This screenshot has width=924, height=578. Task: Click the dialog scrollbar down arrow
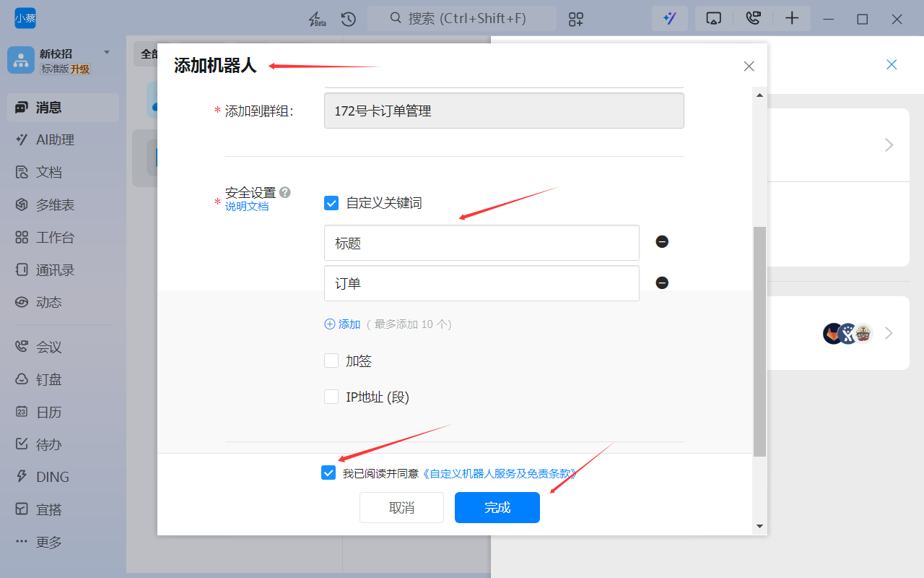click(759, 526)
